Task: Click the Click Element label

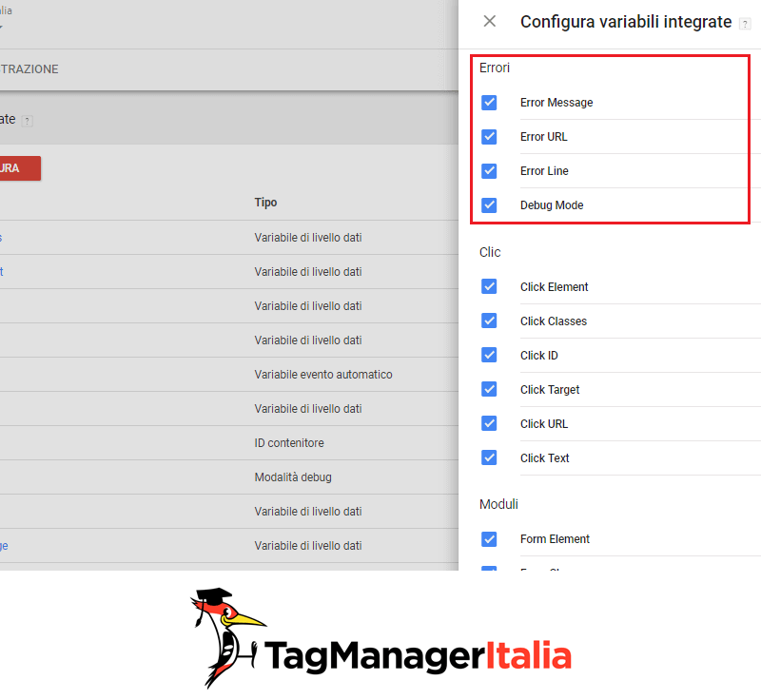Action: click(x=554, y=286)
